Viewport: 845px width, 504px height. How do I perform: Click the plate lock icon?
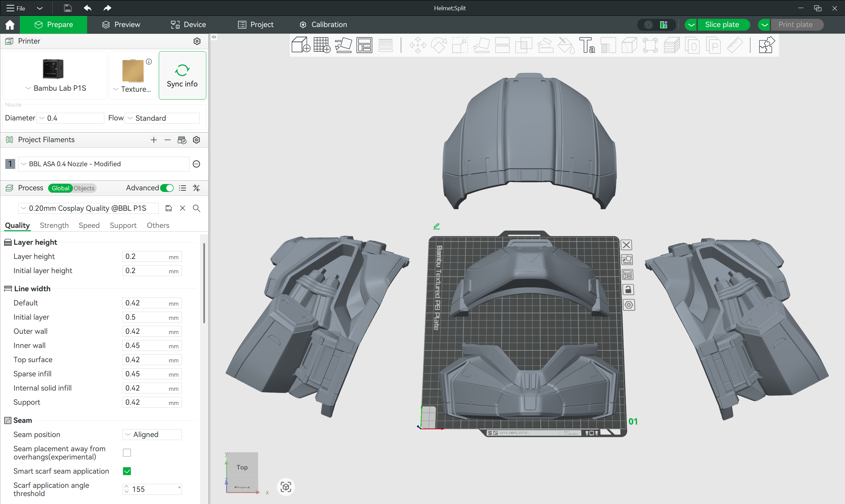pyautogui.click(x=628, y=290)
